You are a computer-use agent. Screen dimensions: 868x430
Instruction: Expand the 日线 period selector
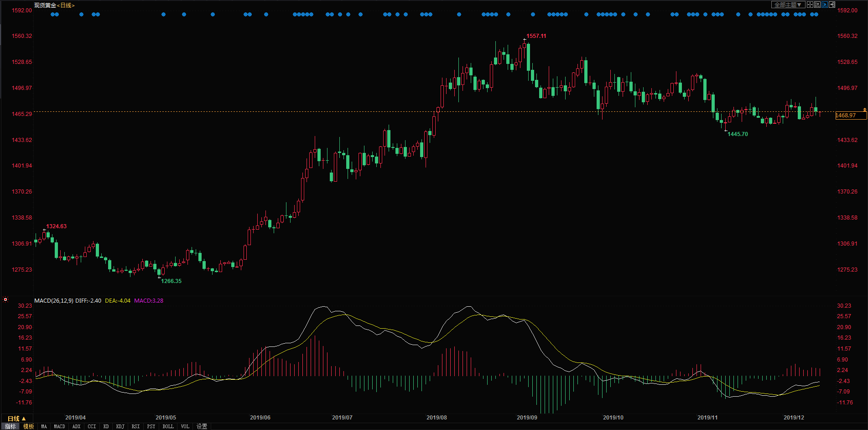coord(16,419)
